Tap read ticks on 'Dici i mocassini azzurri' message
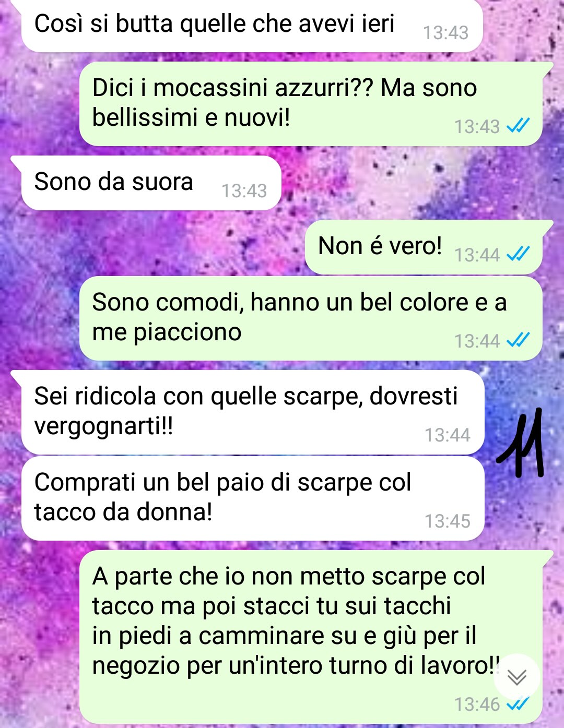 [518, 126]
